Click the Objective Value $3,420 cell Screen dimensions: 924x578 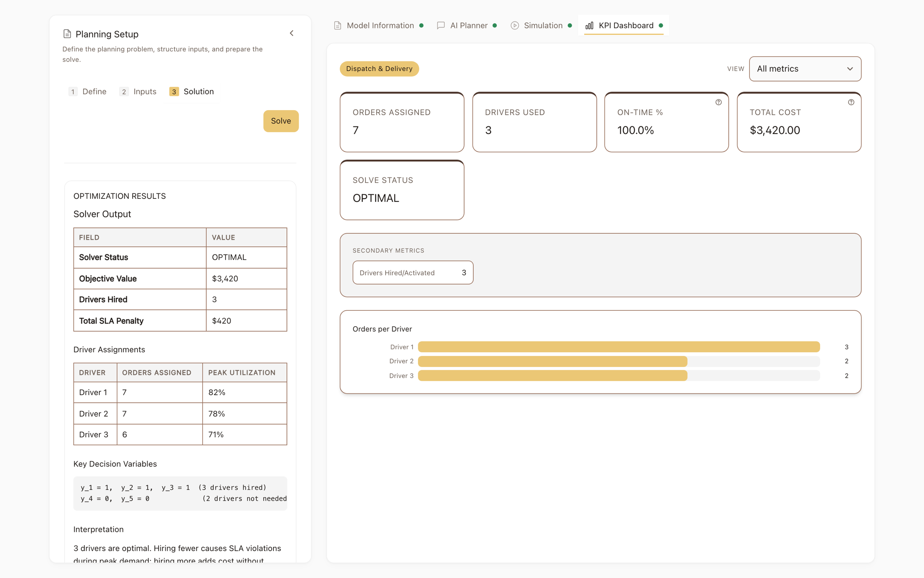(x=247, y=279)
